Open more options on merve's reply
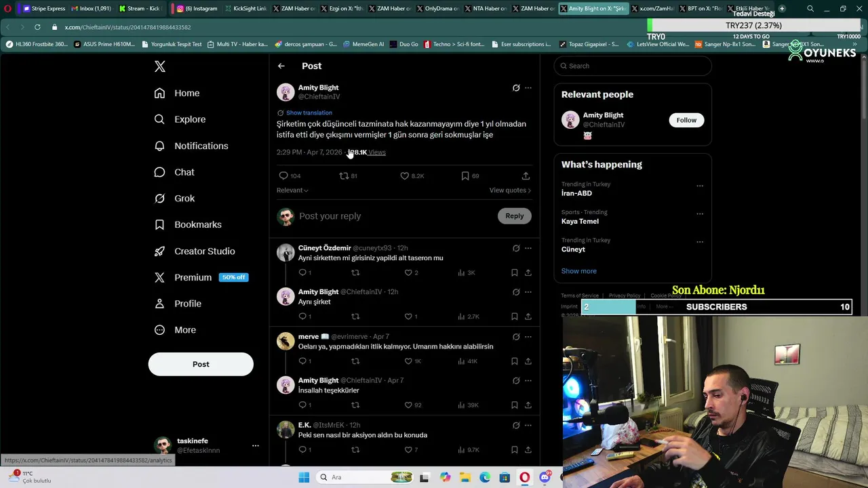The image size is (868, 488). point(528,337)
